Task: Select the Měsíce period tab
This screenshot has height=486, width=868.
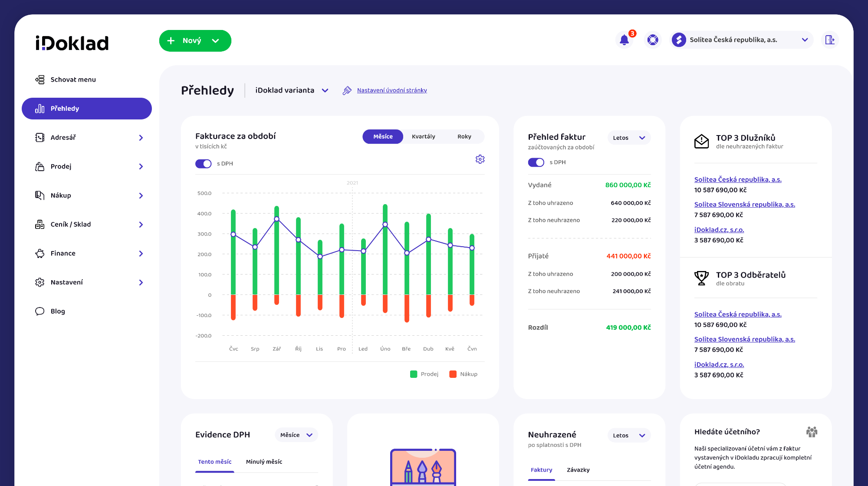Action: (x=383, y=136)
